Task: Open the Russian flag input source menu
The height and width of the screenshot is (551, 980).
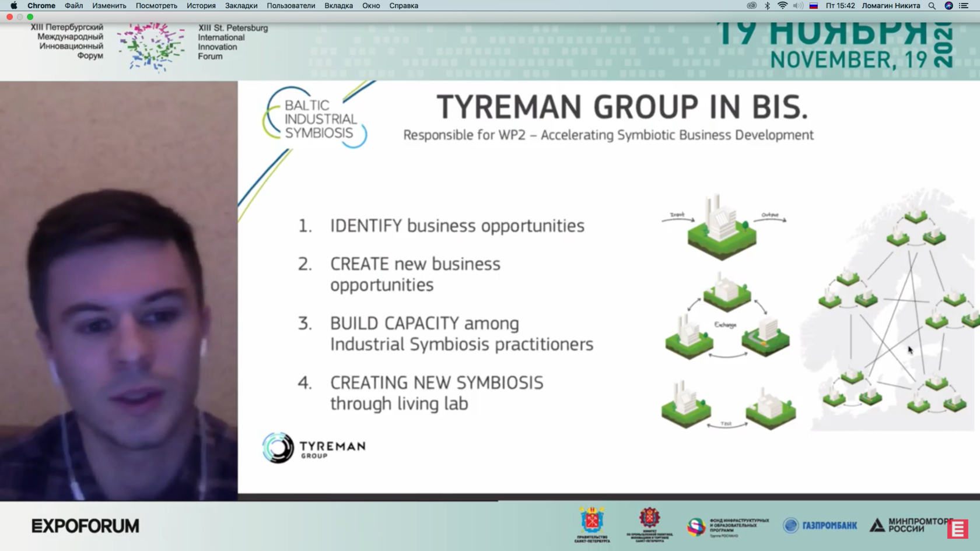Action: click(x=813, y=5)
